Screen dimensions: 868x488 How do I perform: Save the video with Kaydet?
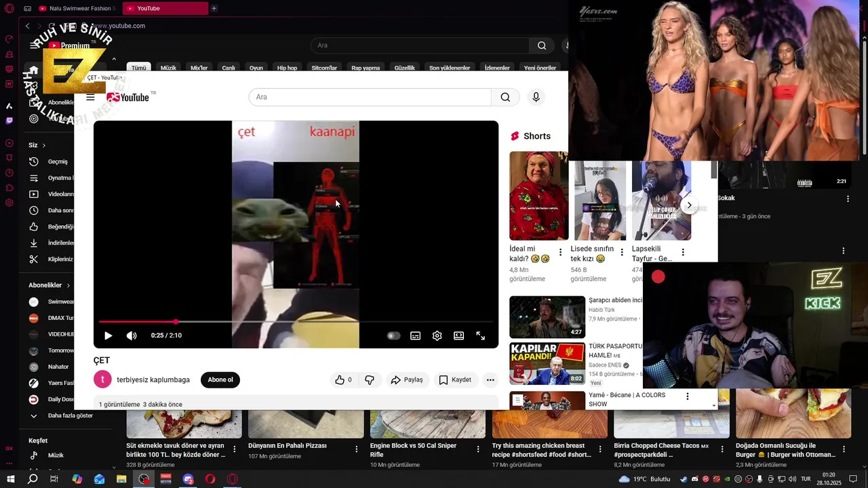pos(455,380)
